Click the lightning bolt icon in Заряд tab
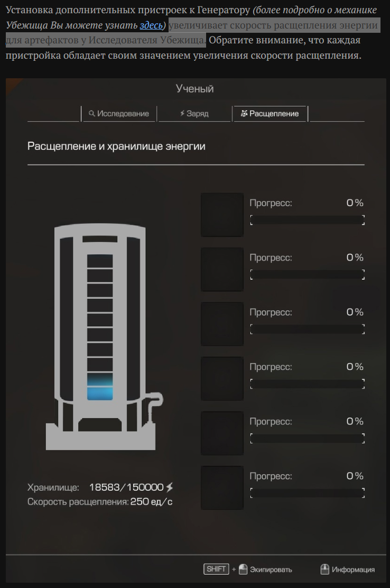Viewport: 390px width, 588px height. point(182,113)
